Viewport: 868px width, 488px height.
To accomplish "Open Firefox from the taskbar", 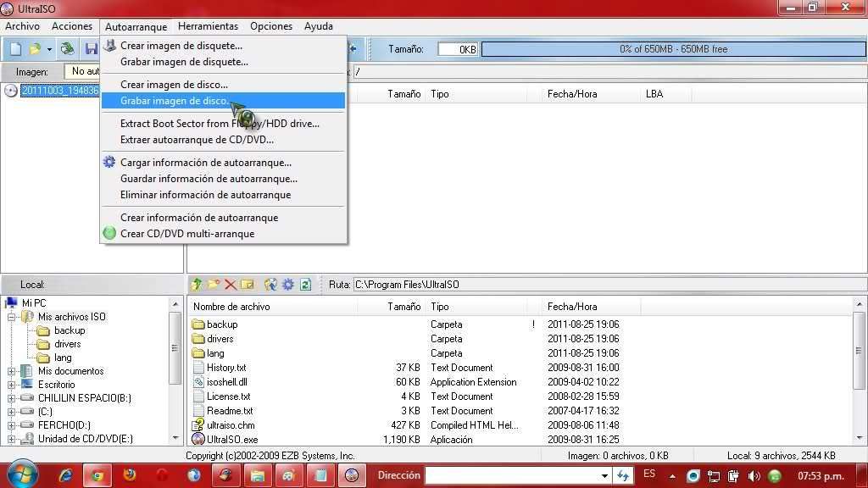I will point(130,475).
